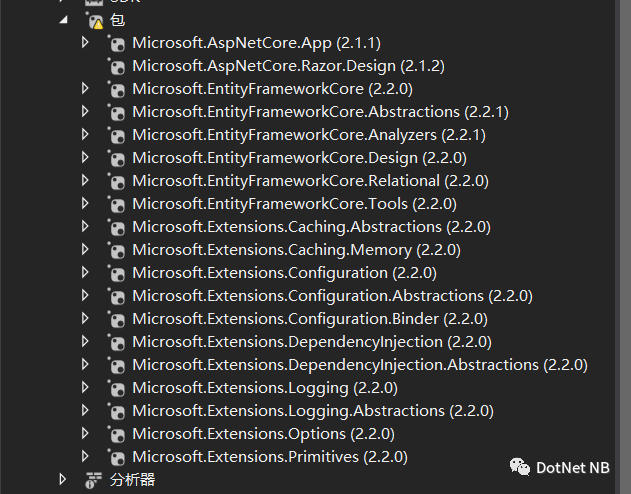Expand the 分析器 analyzers node

62,479
